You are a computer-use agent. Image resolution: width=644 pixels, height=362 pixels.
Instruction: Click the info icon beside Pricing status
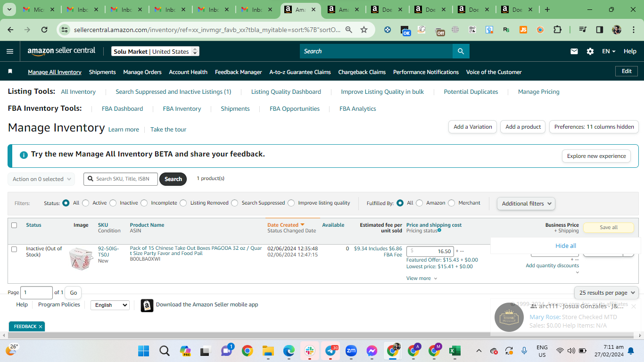click(x=439, y=230)
